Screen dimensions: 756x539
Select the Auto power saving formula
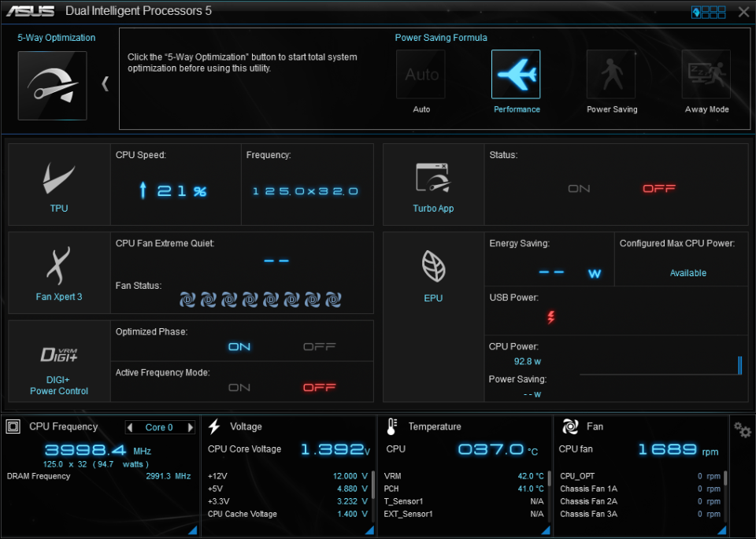(421, 74)
